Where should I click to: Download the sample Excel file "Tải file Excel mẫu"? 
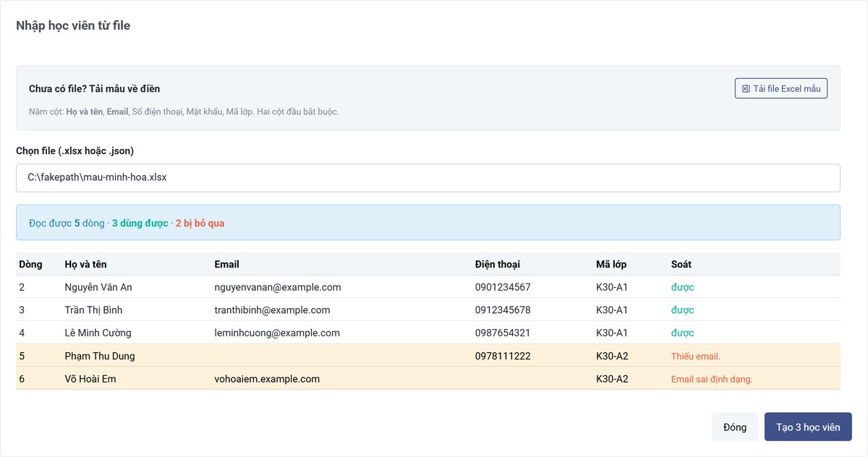(x=781, y=89)
